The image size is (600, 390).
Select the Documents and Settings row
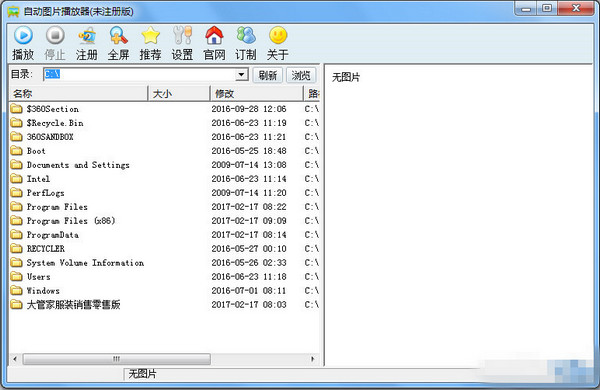coord(165,165)
